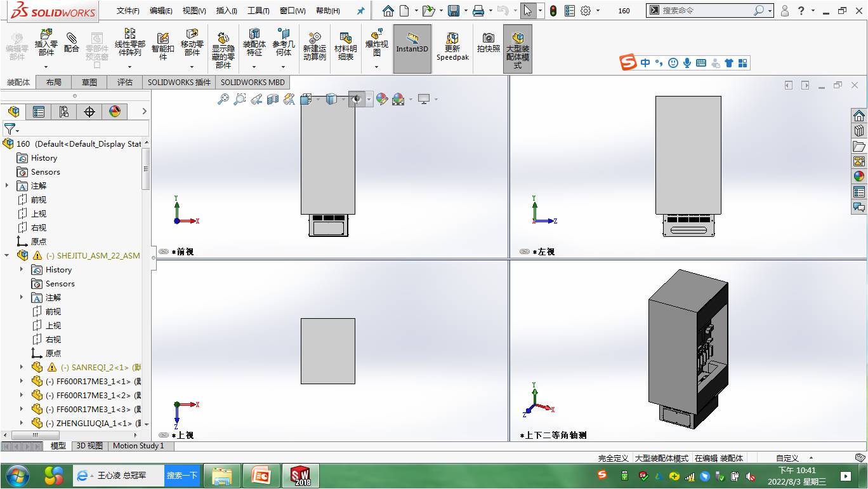Pin the menu bar with pushpin
The height and width of the screenshot is (489, 868).
pos(361,11)
